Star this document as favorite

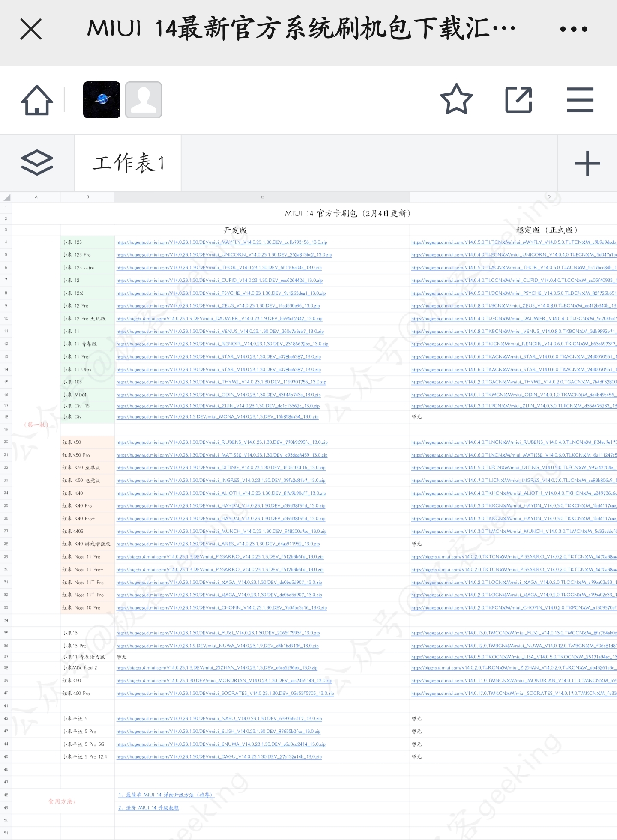pyautogui.click(x=457, y=99)
